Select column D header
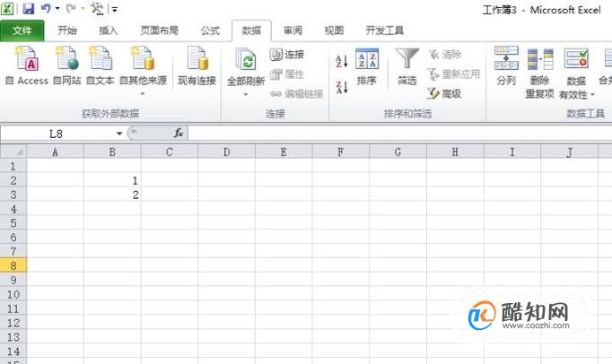Image resolution: width=612 pixels, height=364 pixels. 227,152
